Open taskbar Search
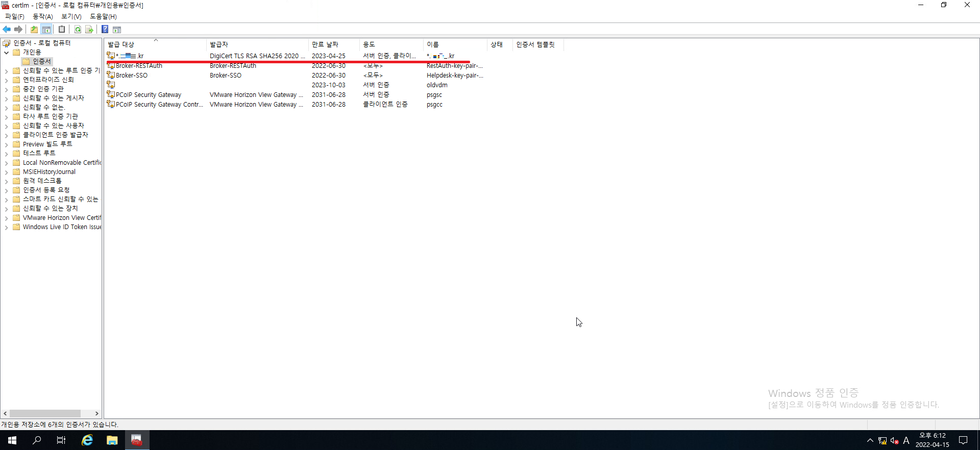The image size is (980, 450). pos(37,440)
